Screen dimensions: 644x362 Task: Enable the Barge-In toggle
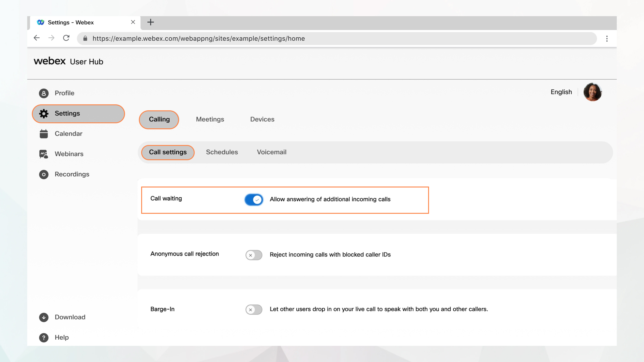pyautogui.click(x=254, y=309)
